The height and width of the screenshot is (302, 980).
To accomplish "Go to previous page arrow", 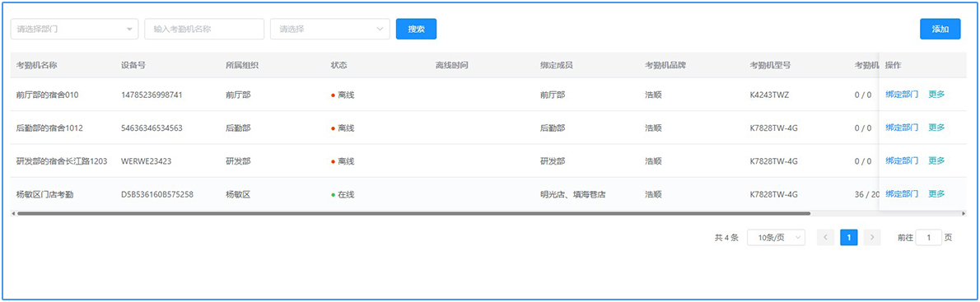I will point(825,237).
